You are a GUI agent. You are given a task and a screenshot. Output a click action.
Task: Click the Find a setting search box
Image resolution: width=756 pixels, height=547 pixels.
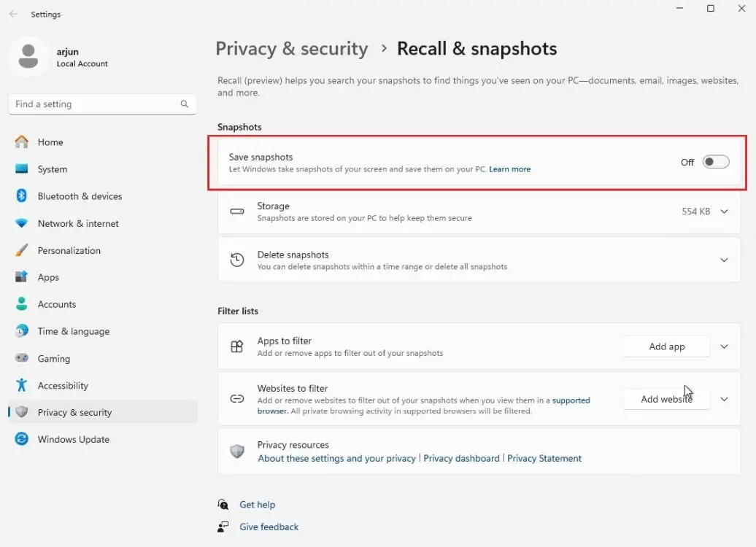pyautogui.click(x=95, y=104)
